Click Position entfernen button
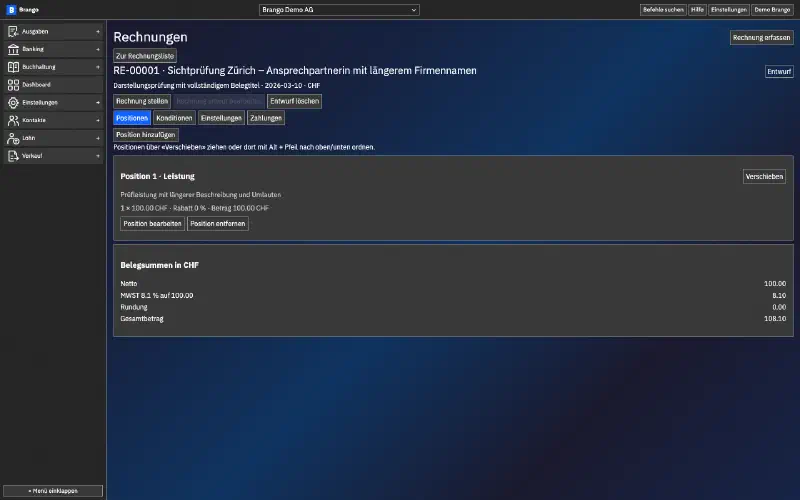Screen dimensions: 800x500 point(217,223)
